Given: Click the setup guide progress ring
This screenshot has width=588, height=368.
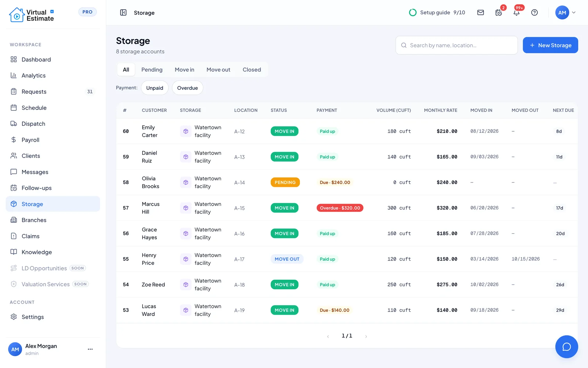Looking at the screenshot, I should tap(413, 13).
